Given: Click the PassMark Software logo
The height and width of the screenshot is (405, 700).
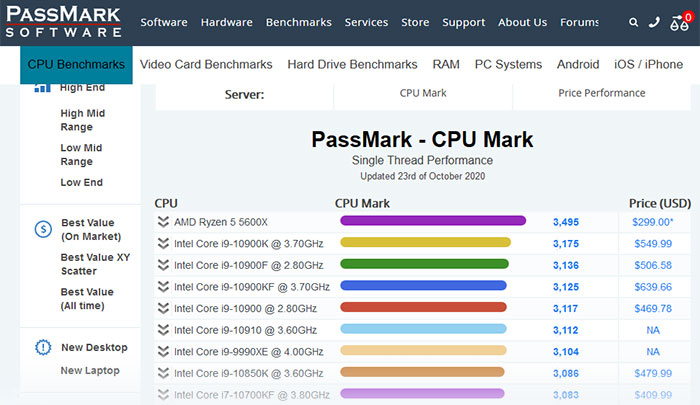Looking at the screenshot, I should tap(63, 21).
